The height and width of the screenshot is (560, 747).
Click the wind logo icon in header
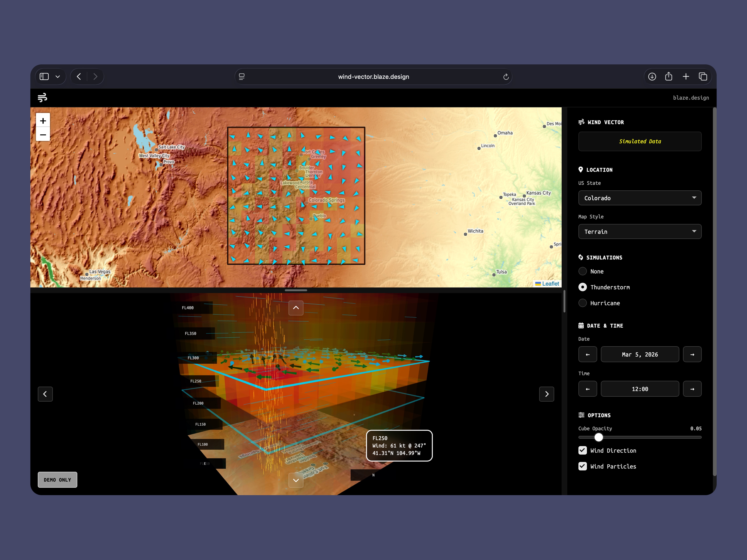coord(42,98)
